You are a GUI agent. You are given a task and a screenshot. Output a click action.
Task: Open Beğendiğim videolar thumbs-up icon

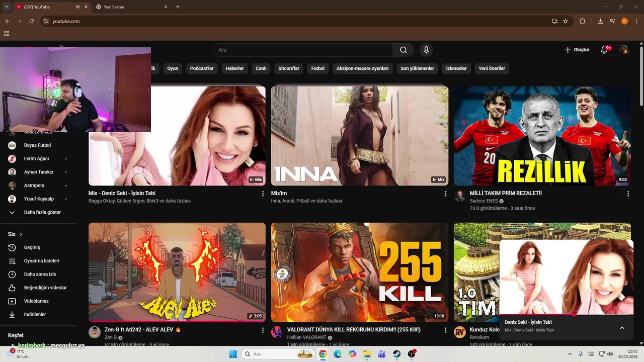[x=12, y=288]
